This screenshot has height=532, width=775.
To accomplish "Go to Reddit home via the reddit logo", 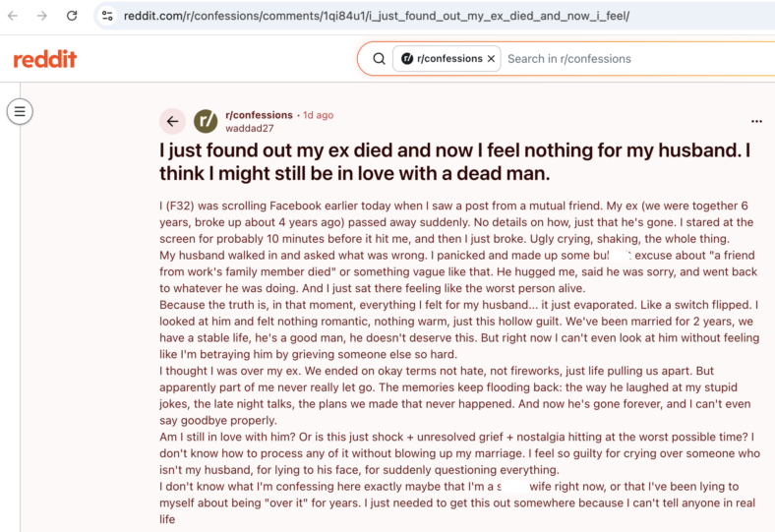I will pyautogui.click(x=45, y=59).
